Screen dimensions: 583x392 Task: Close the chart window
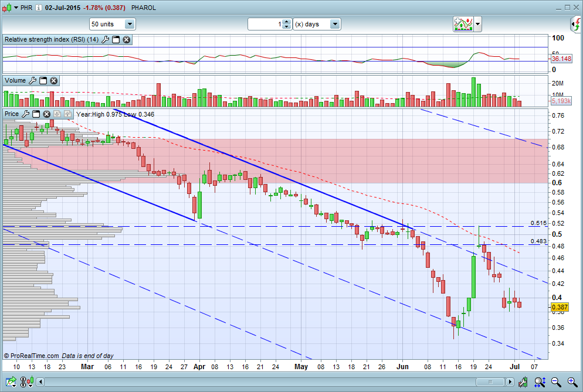pos(576,8)
